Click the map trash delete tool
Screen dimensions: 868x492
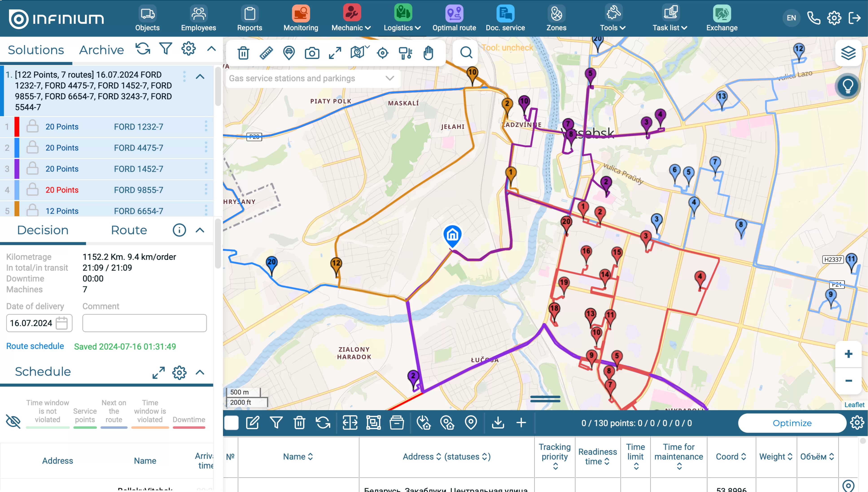[243, 53]
